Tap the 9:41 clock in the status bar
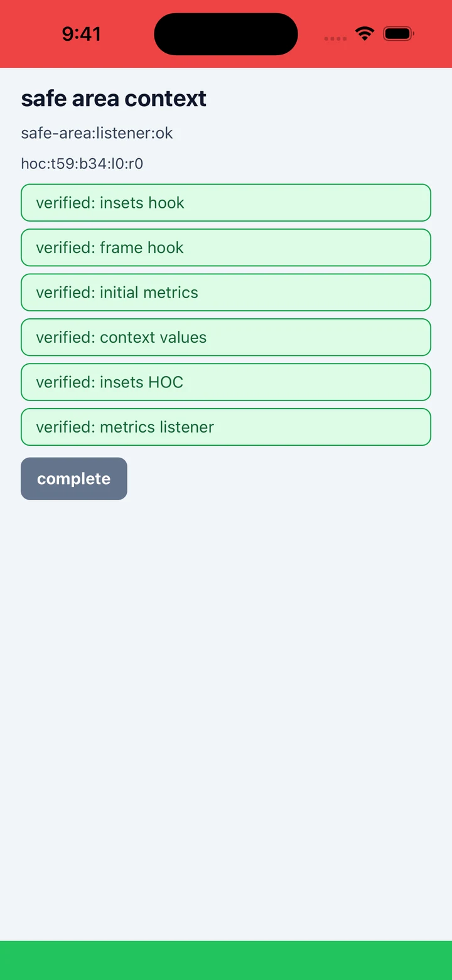The image size is (452, 980). [82, 34]
